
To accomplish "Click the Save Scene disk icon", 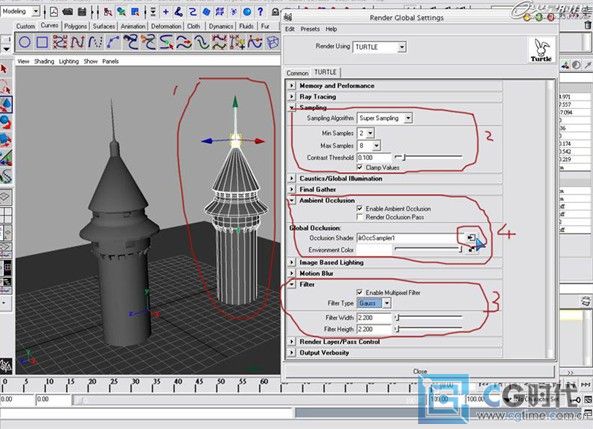I will point(82,12).
